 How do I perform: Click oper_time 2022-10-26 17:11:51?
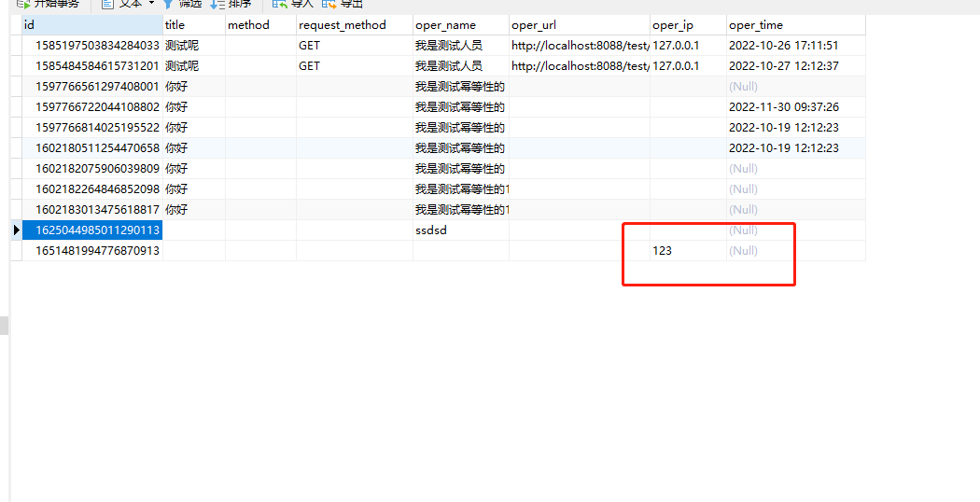click(x=795, y=46)
